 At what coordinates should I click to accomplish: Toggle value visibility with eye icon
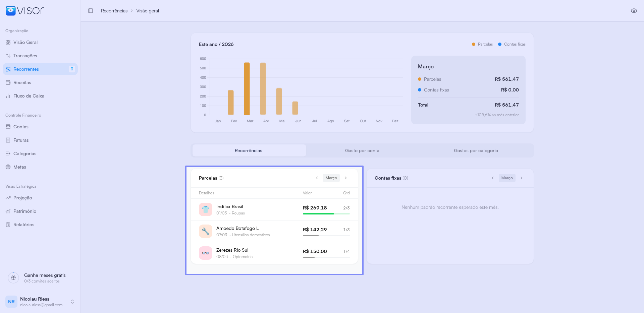634,11
